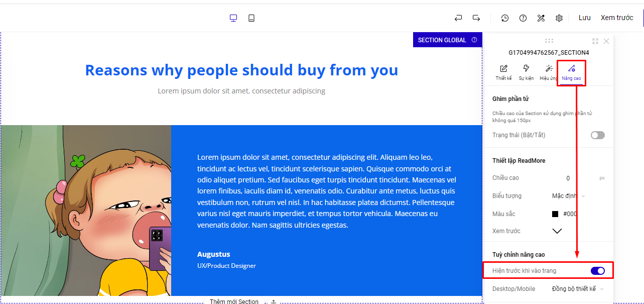This screenshot has width=644, height=304.
Task: Switch to desktop view mode
Action: pos(233,18)
